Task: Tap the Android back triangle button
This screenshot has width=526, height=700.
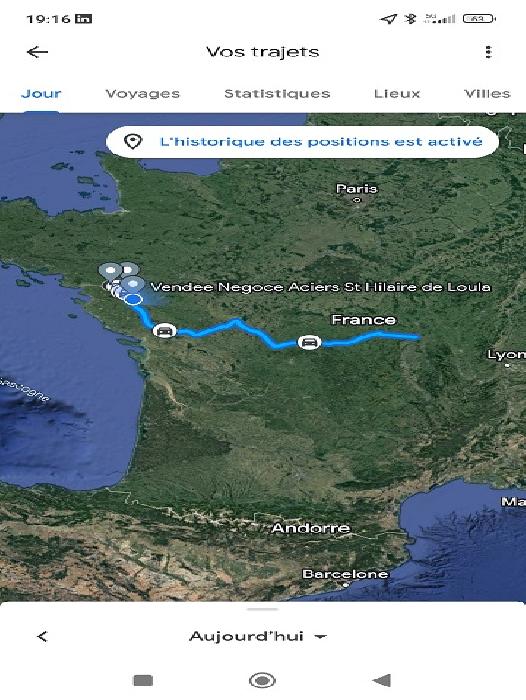Action: pos(382,680)
